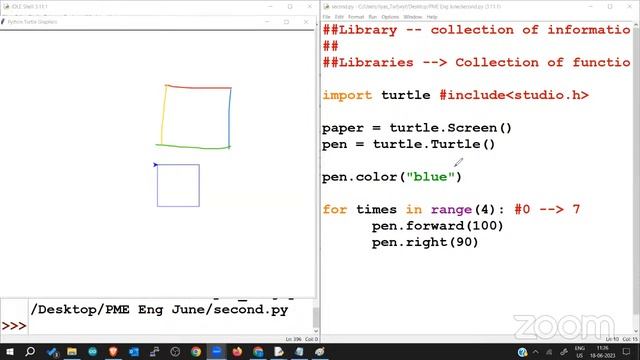Click the IDLE Shell vertical scrollbar
640x360 pixels.
pos(316,317)
